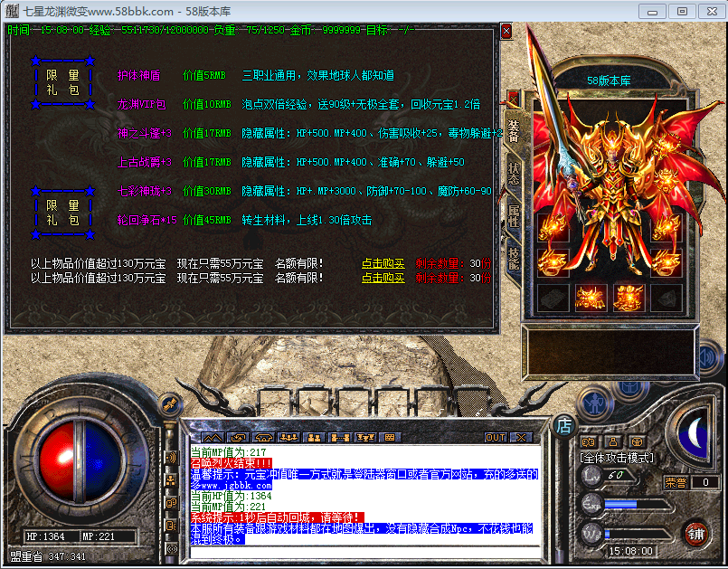Close the character equipment panel
This screenshot has width=728, height=569.
pos(513,100)
